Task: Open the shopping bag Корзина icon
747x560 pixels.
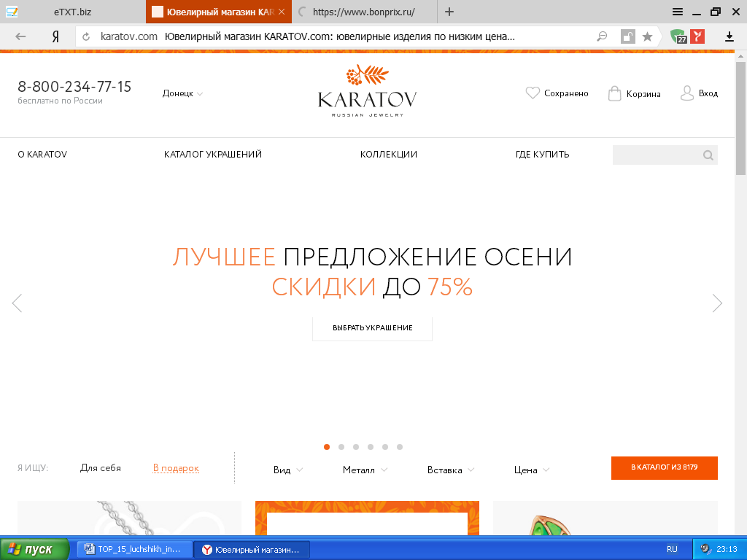Action: (614, 93)
